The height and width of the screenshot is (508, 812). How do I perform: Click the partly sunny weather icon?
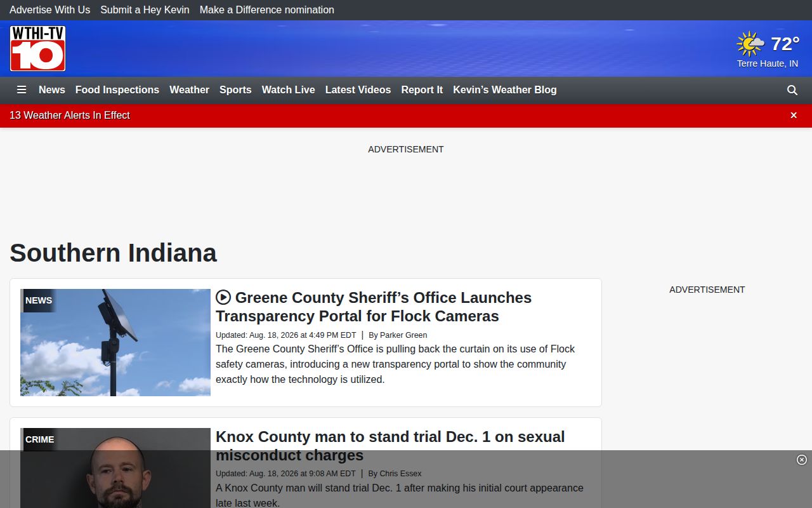click(x=750, y=44)
